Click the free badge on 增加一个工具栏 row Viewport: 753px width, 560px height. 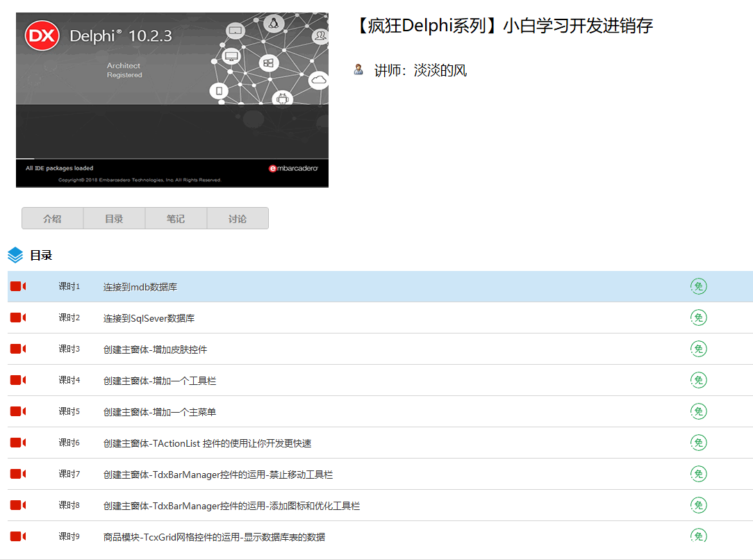pos(699,380)
